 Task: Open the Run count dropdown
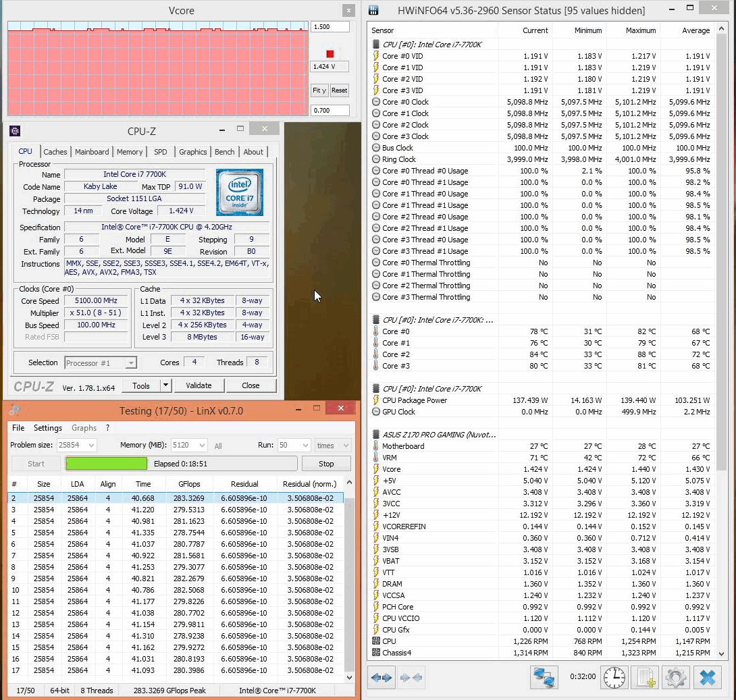tap(305, 445)
